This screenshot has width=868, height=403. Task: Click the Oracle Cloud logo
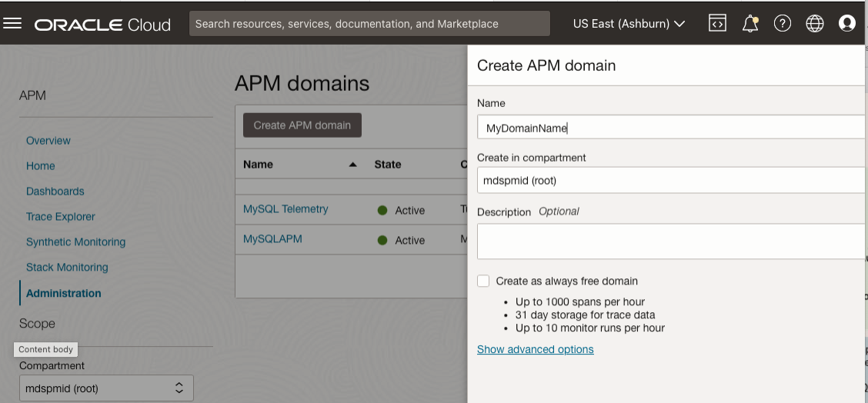tap(102, 25)
